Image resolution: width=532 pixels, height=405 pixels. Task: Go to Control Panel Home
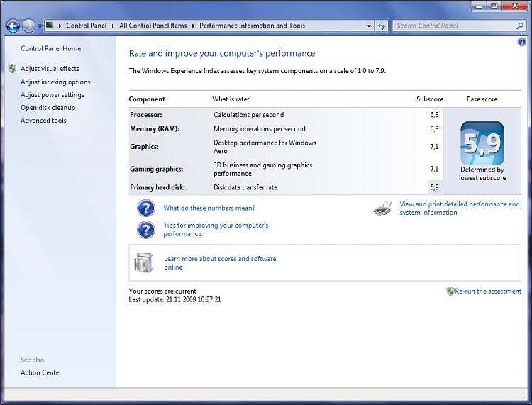point(51,48)
